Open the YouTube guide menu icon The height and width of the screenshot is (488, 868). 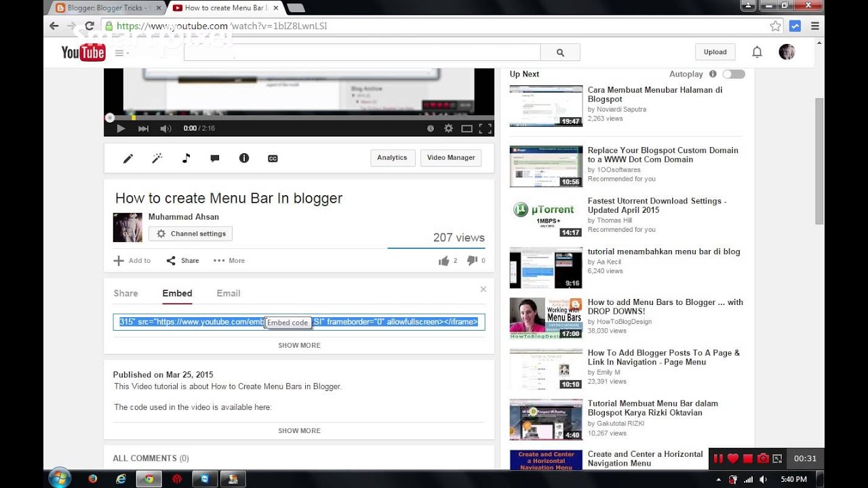[x=121, y=53]
